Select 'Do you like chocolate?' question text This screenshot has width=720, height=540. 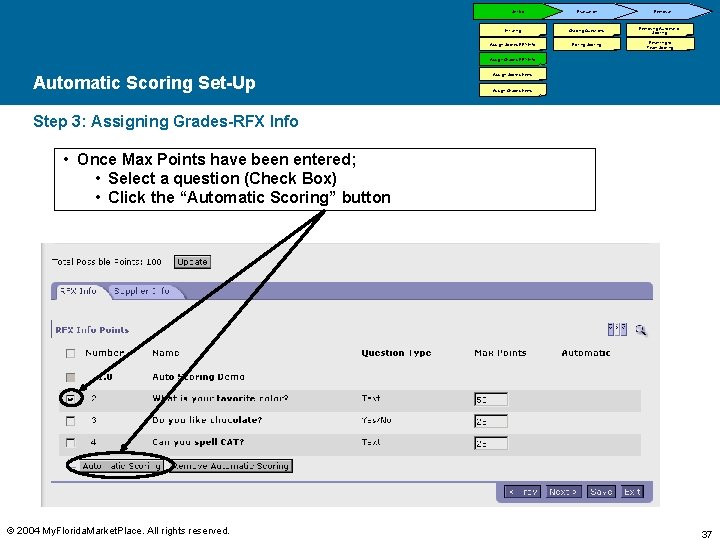click(207, 420)
